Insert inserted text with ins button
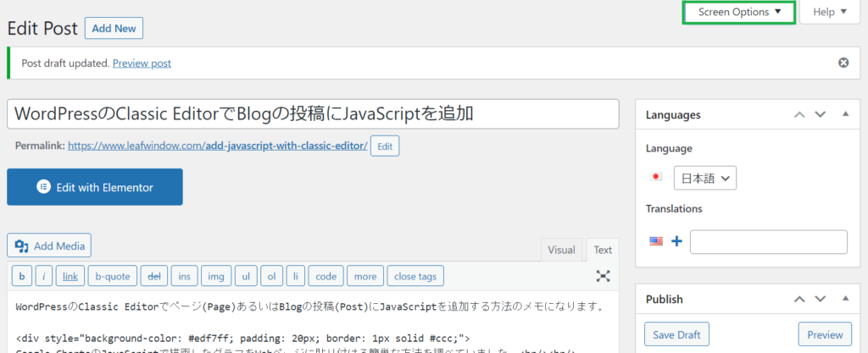868x353 pixels. coord(184,276)
